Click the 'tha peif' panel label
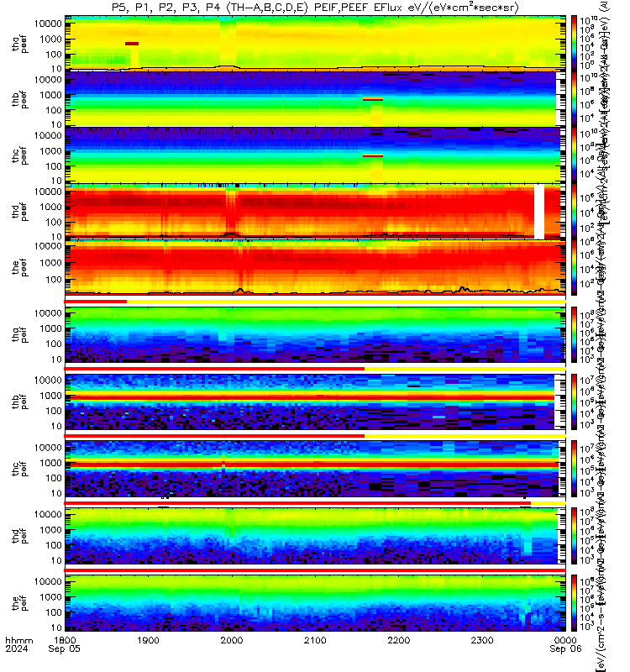 (x=19, y=334)
